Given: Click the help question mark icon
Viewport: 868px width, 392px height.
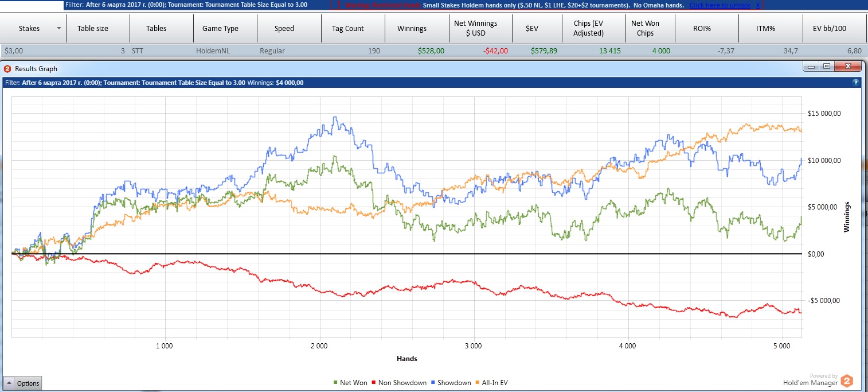Looking at the screenshot, I should 856,83.
